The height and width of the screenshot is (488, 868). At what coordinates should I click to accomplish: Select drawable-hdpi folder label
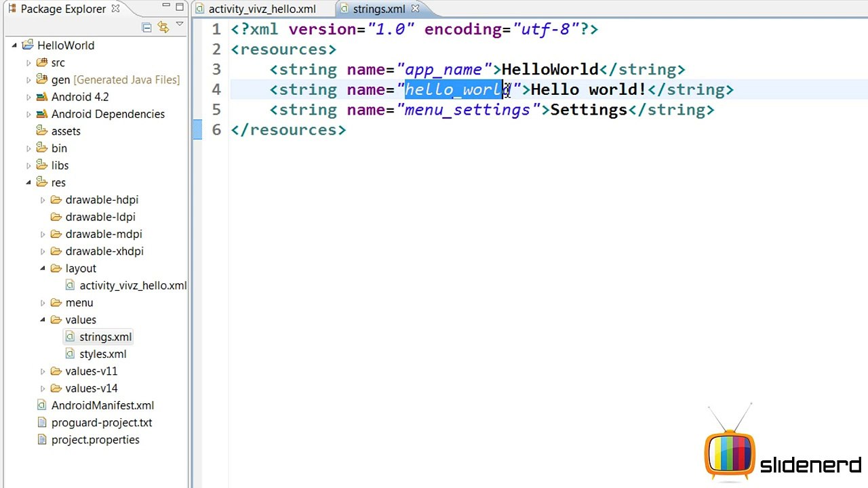pos(102,200)
